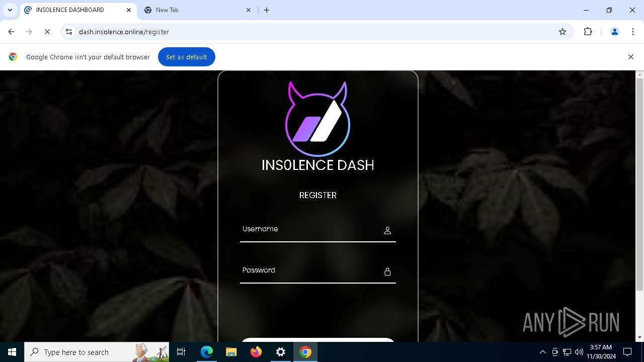Open the Windows Start menu
The image size is (644, 362).
[12, 352]
